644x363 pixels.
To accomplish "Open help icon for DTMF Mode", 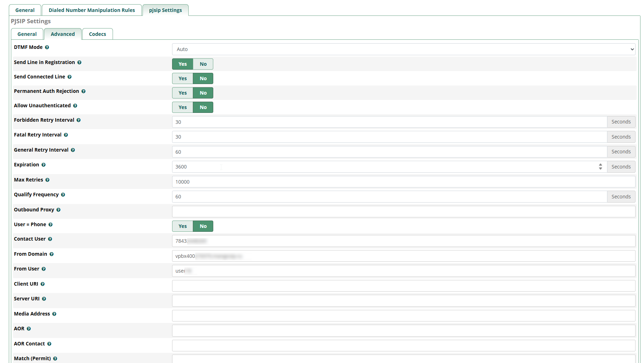I will pyautogui.click(x=47, y=47).
